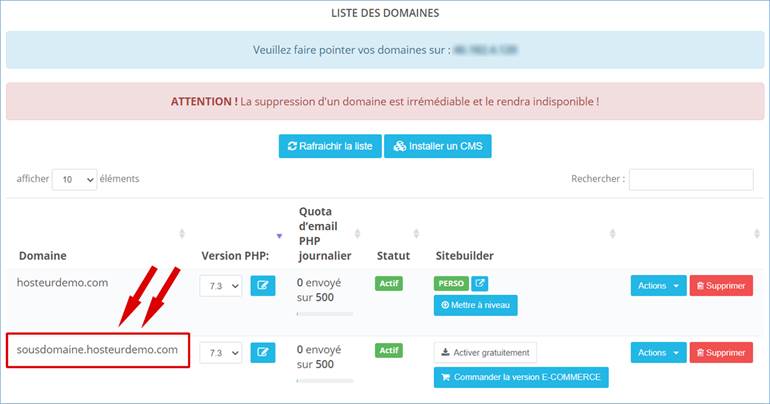Click edit PHP version icon for sousdomaine.hosteurdemo.com
The image size is (770, 404).
pos(262,352)
